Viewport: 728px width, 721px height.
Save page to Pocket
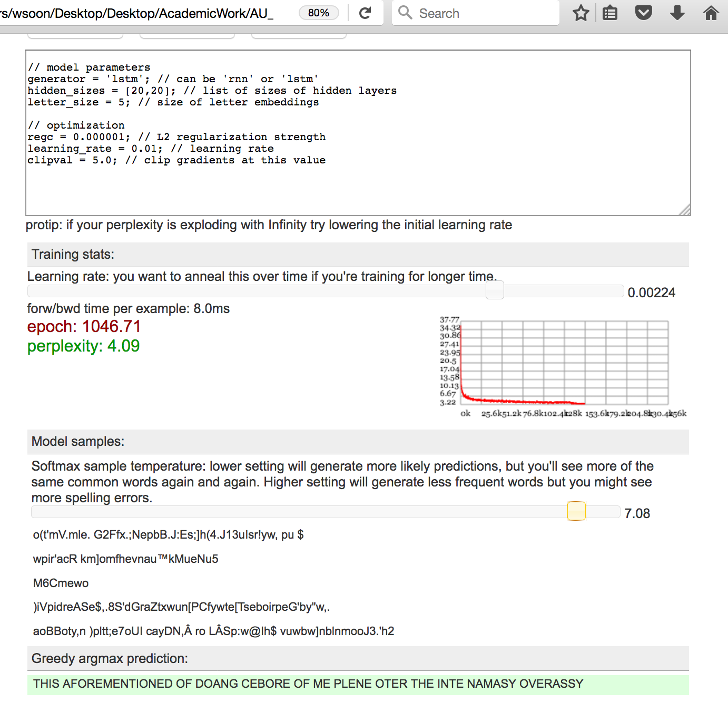coord(643,13)
